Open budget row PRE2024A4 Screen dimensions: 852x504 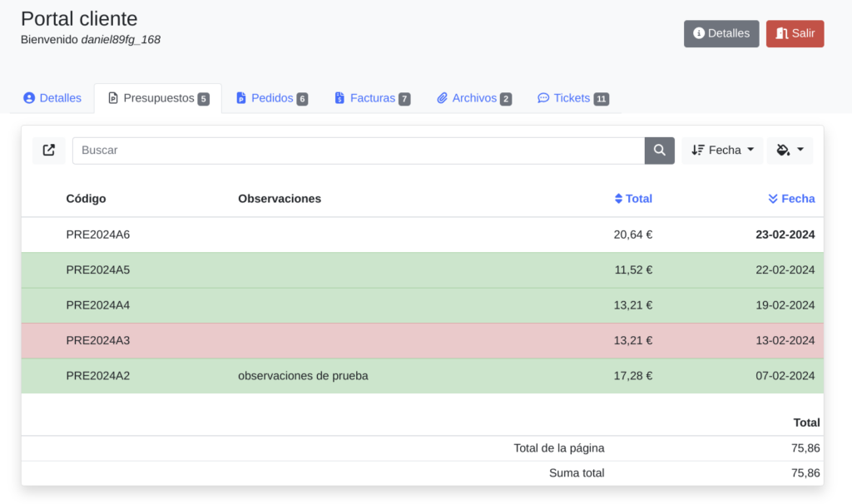click(x=98, y=305)
